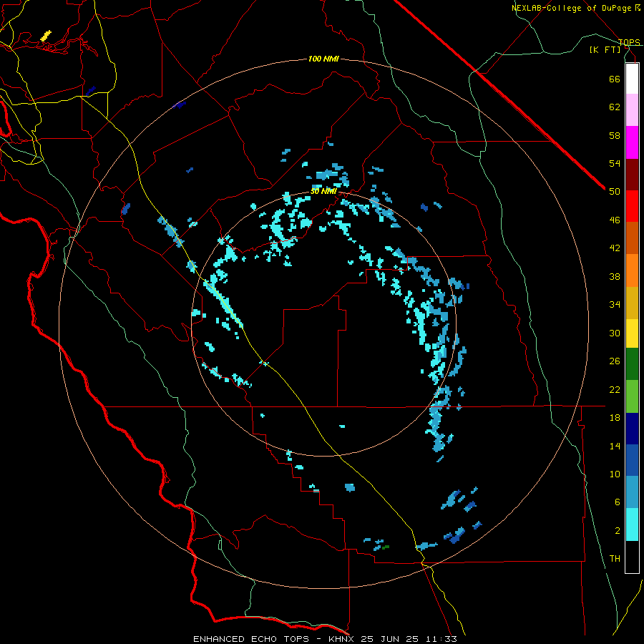Click the 50 NMI range ring label
Screen dimensions: 644x644
[x=323, y=191]
